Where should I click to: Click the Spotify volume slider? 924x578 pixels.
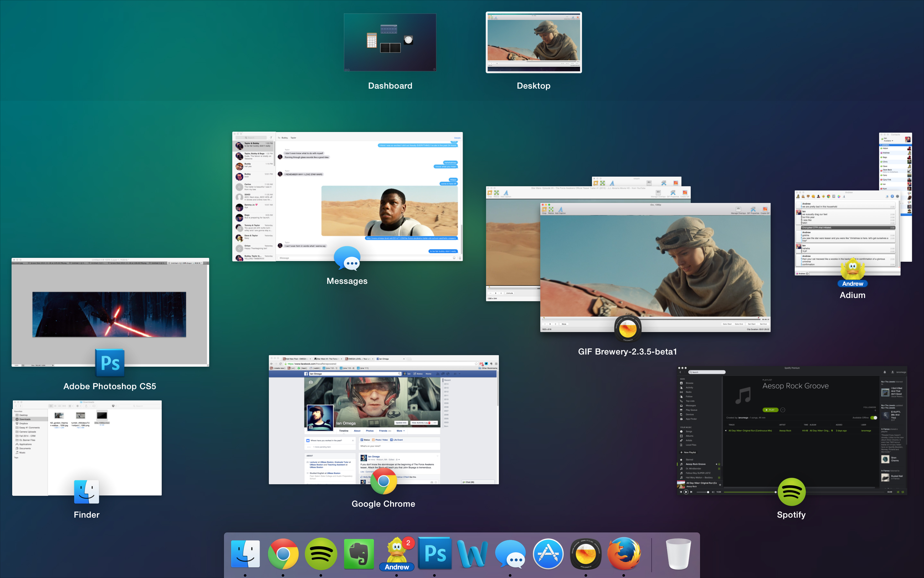[x=702, y=492]
